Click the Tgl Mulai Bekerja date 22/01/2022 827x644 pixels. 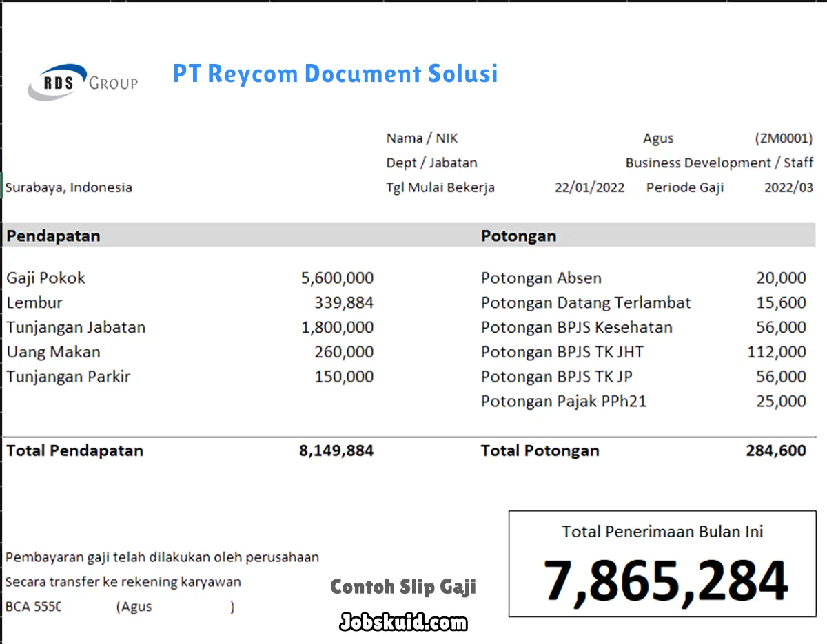(590, 187)
